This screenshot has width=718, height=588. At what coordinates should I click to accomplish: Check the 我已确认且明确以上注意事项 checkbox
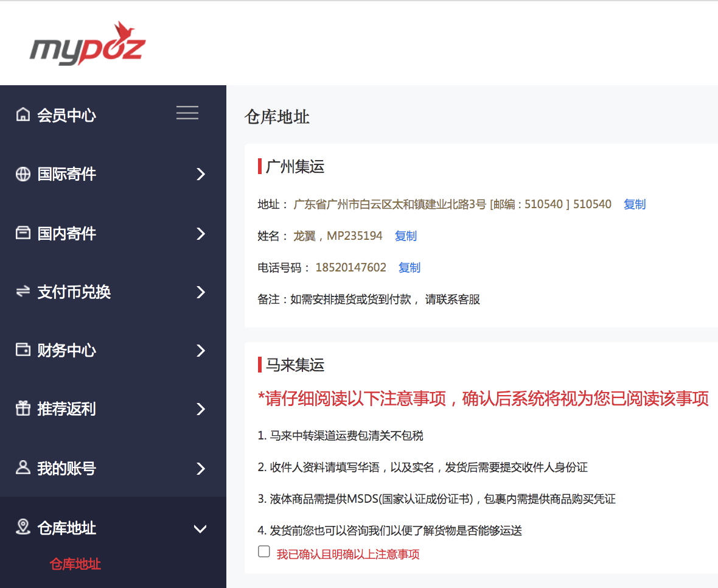[263, 551]
